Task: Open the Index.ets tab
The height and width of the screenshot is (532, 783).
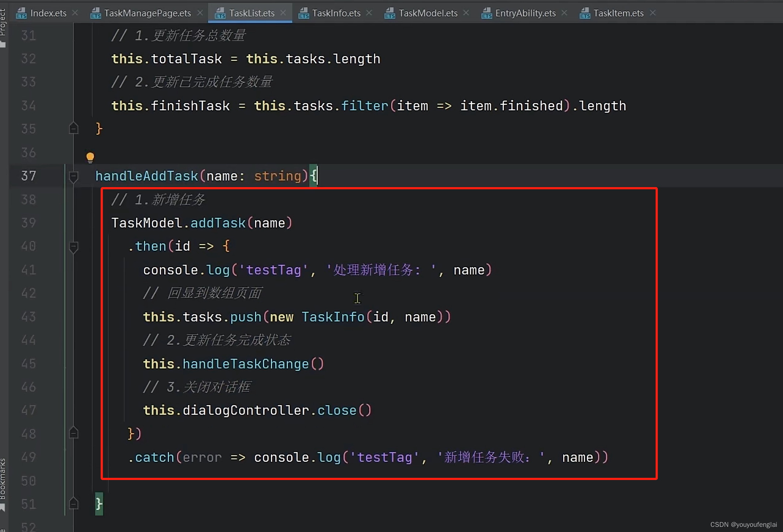Action: pyautogui.click(x=48, y=13)
